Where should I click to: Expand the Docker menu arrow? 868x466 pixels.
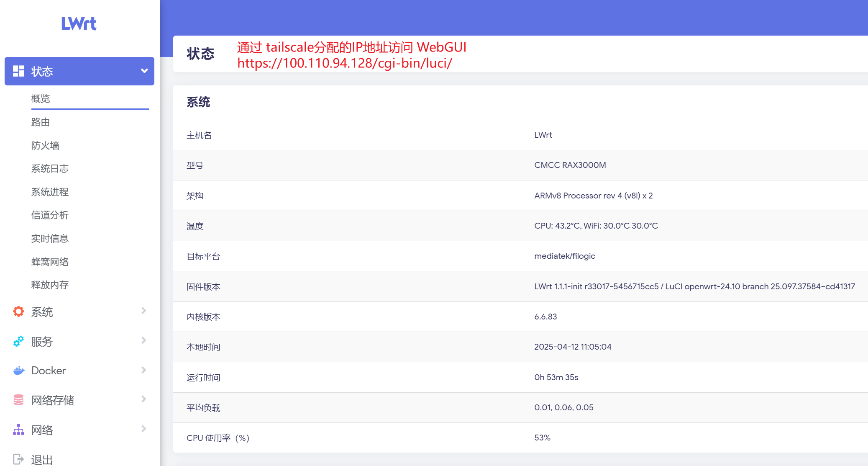click(143, 370)
